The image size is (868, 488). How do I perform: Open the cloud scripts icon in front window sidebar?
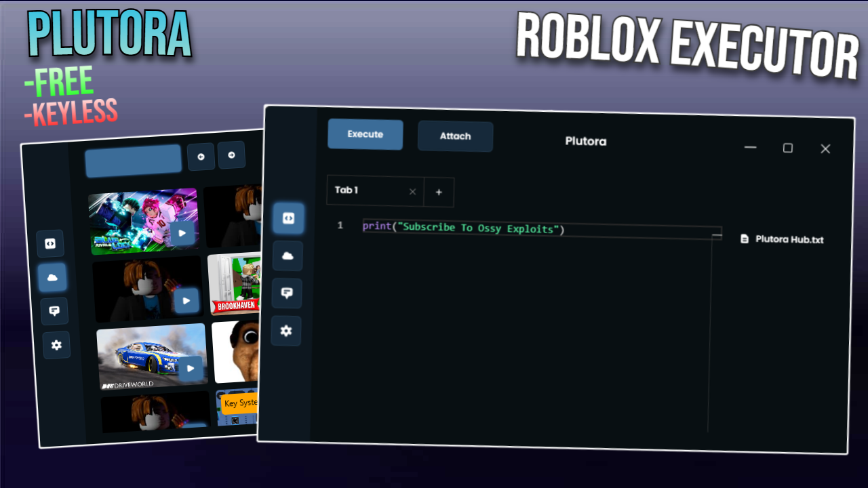pos(288,256)
